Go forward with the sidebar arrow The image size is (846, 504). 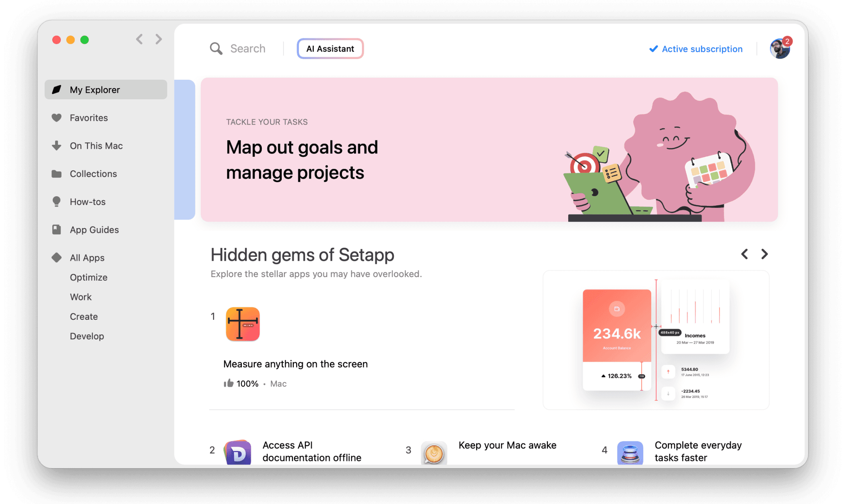click(159, 39)
